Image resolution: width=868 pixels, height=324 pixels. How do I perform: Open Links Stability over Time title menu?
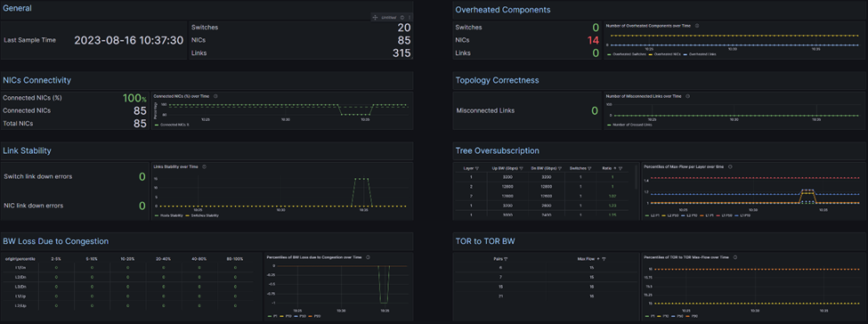[176, 166]
